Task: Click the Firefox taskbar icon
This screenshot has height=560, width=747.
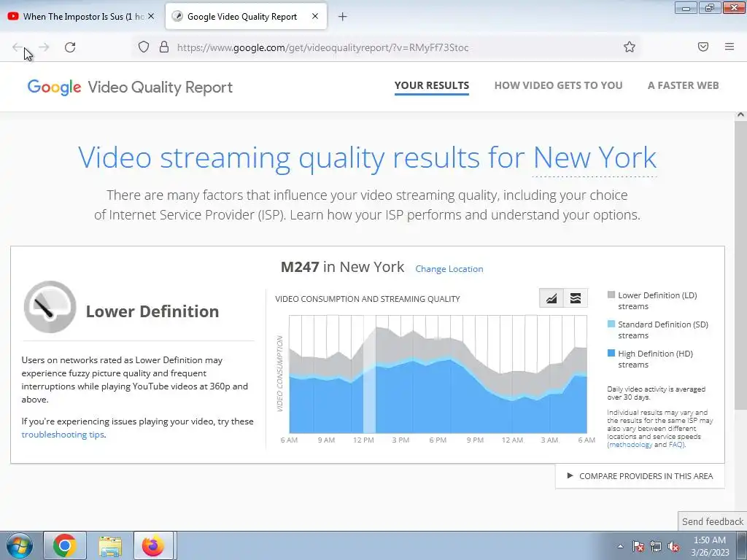Action: point(153,545)
